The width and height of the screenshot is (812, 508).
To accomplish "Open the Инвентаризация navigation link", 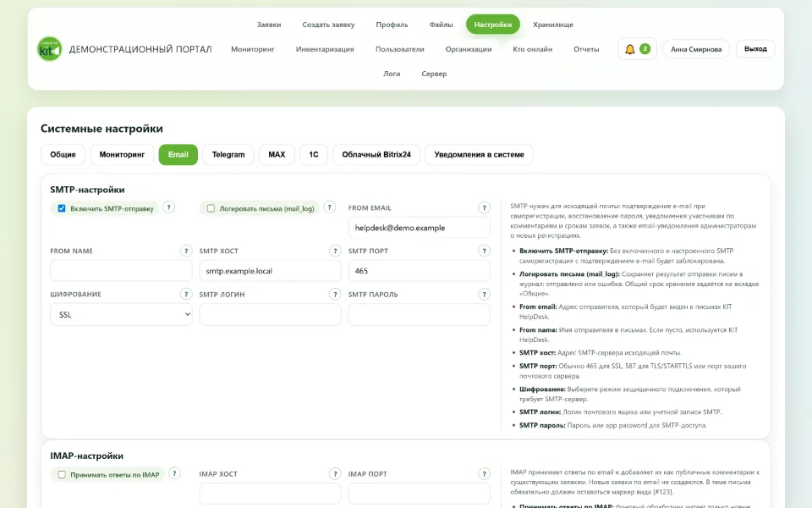I will (x=325, y=49).
